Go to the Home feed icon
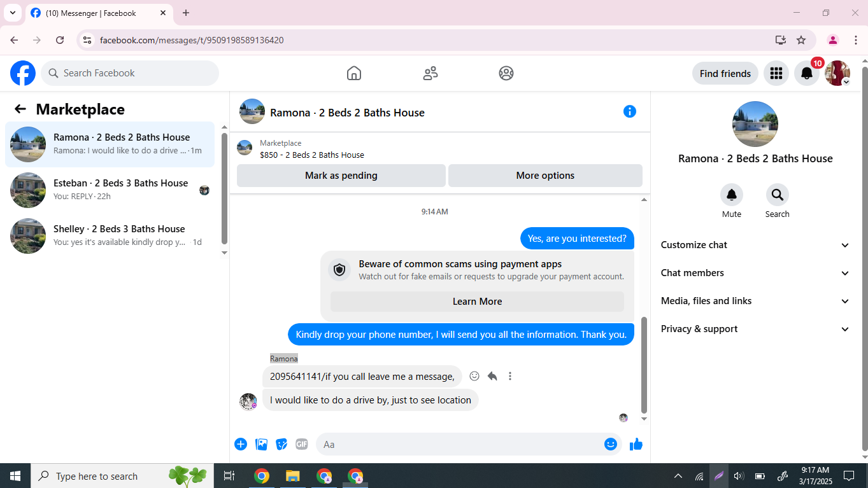 [354, 73]
